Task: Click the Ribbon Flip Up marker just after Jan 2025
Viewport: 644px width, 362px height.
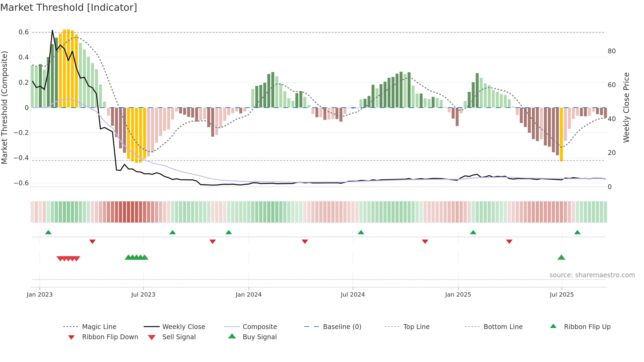Action: point(473,232)
